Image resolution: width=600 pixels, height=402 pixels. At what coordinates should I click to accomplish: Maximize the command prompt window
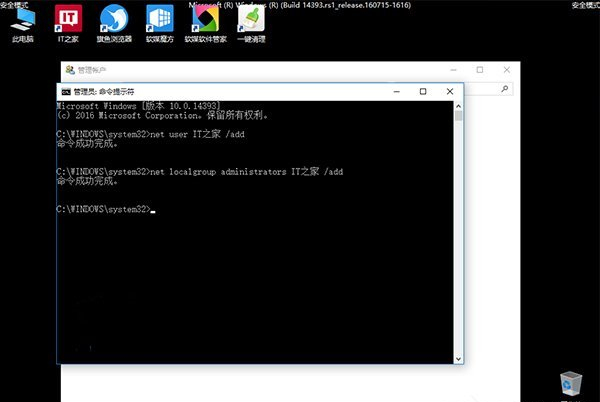click(x=423, y=91)
